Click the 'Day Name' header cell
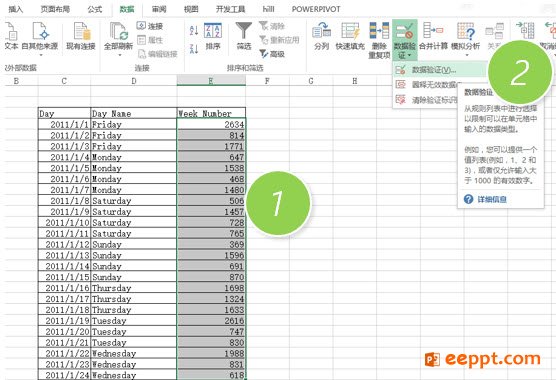 point(134,113)
